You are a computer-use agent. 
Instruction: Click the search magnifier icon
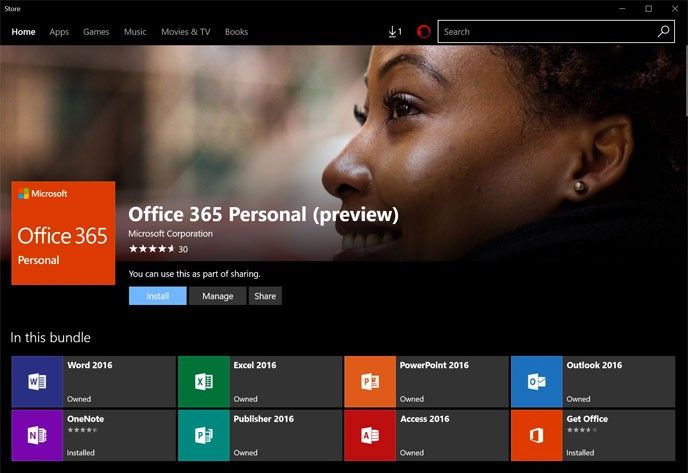click(663, 32)
